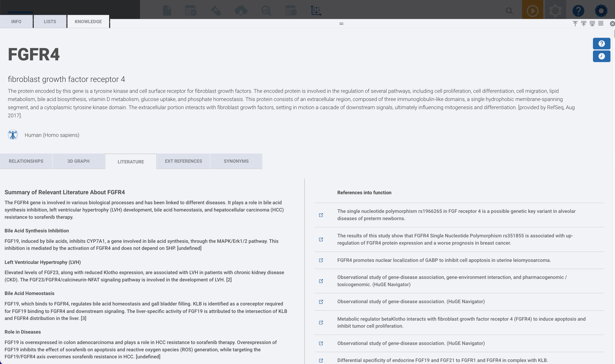Switch to the INFO tab

click(16, 22)
